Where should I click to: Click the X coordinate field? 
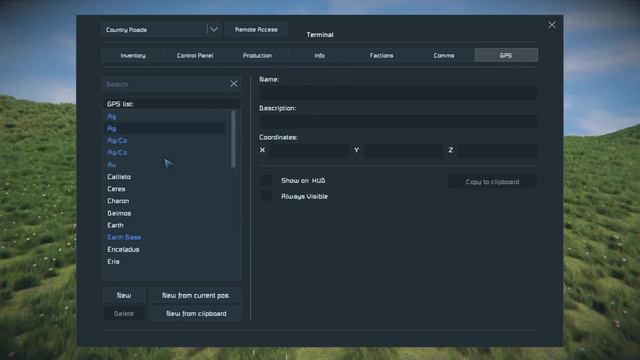pos(309,150)
